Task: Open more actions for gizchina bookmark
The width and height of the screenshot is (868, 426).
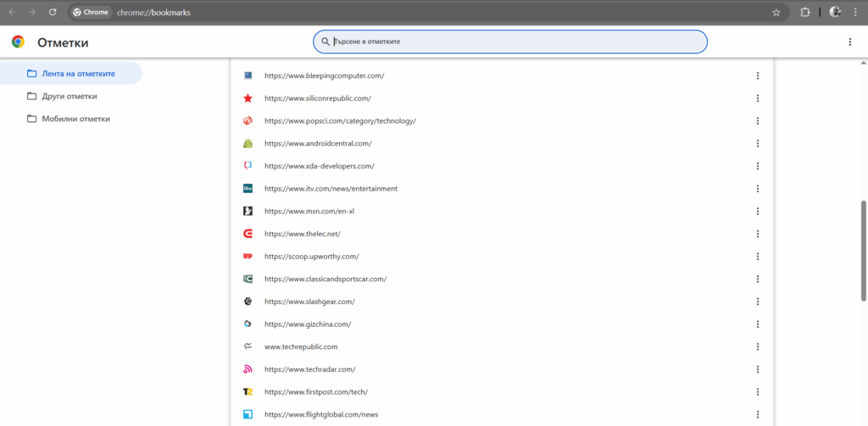Action: [758, 324]
